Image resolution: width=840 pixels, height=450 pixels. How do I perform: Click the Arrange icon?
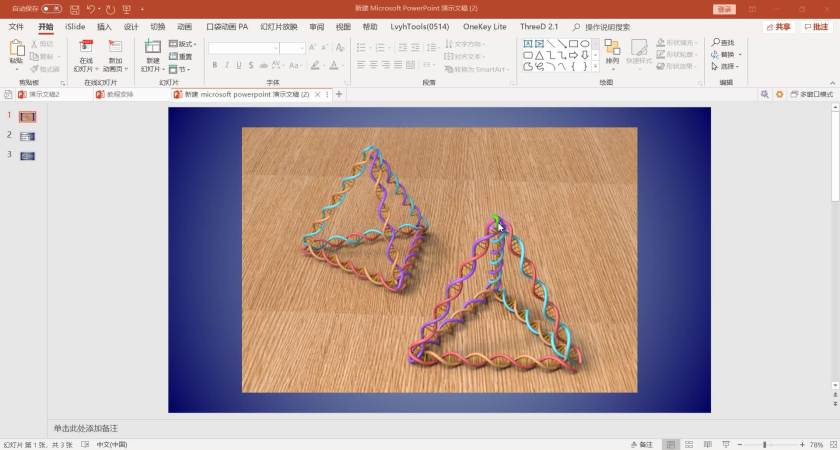click(x=612, y=47)
